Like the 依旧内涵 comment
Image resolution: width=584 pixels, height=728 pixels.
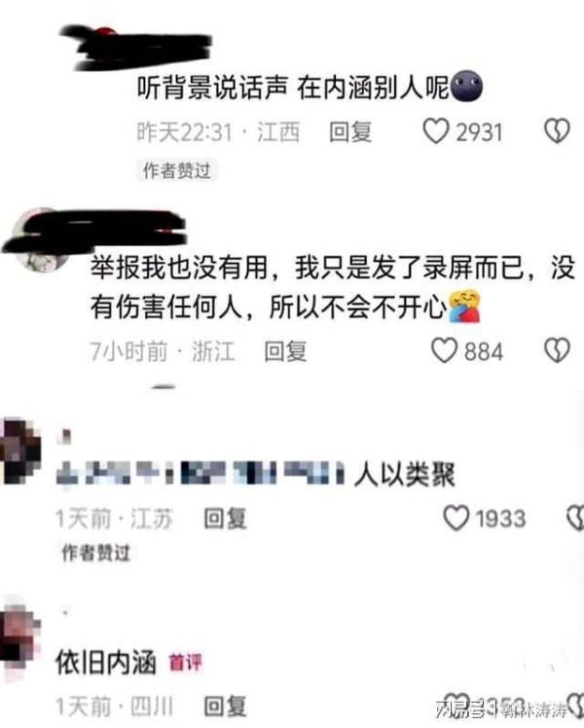tap(456, 705)
